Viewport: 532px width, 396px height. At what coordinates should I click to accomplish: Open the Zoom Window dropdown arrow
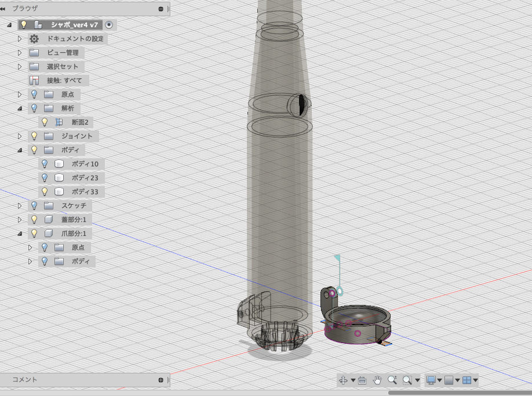(417, 380)
